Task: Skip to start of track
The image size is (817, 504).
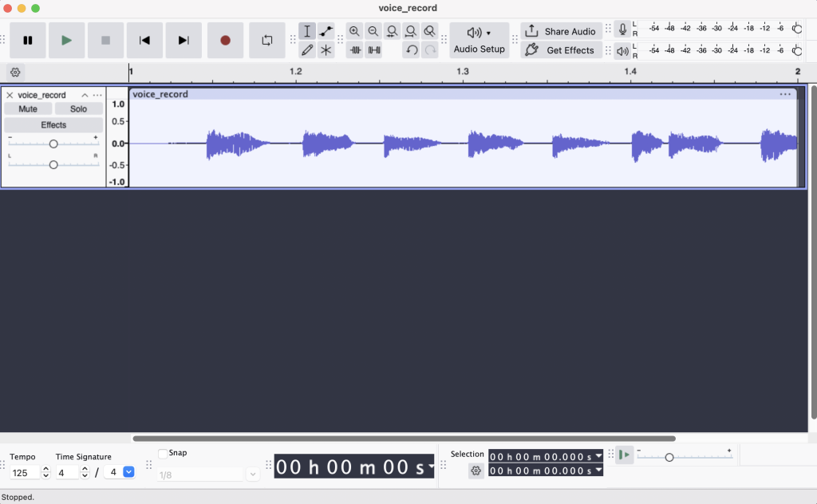Action: [x=144, y=40]
